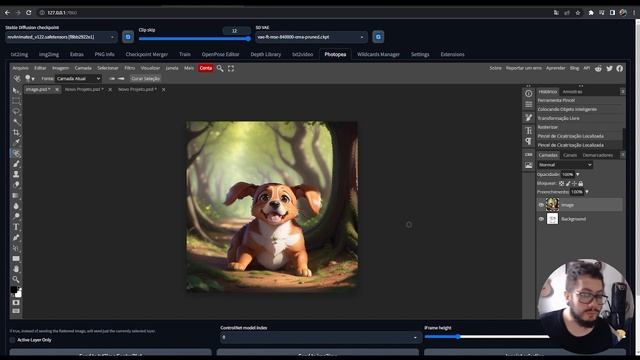Image resolution: width=640 pixels, height=360 pixels.
Task: Enable the Active Layer Only checkbox
Action: point(12,340)
